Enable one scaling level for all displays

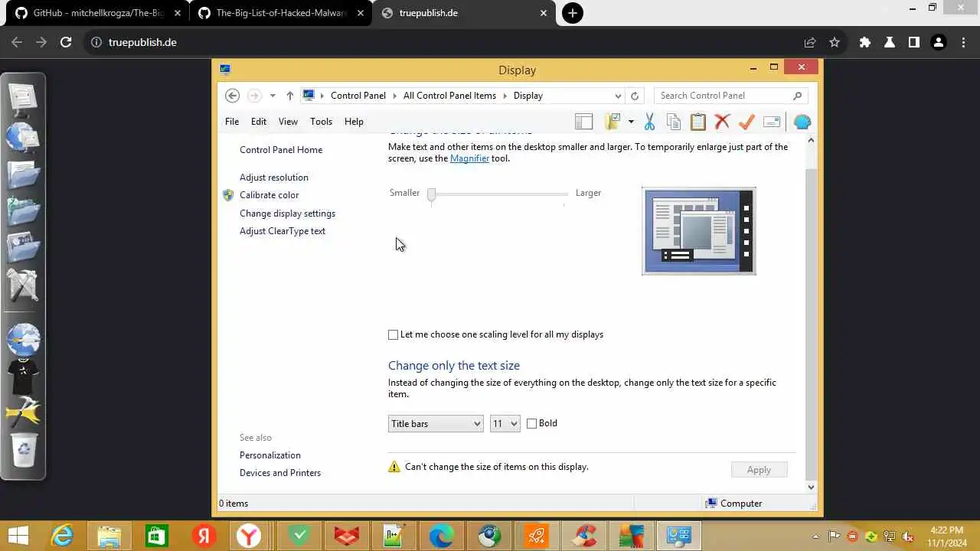click(x=394, y=334)
